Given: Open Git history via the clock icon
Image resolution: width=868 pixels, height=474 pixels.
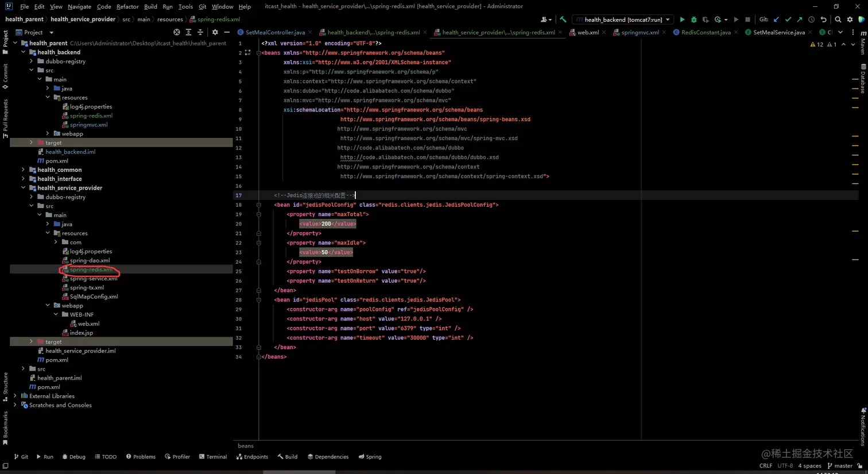Looking at the screenshot, I should tap(811, 20).
